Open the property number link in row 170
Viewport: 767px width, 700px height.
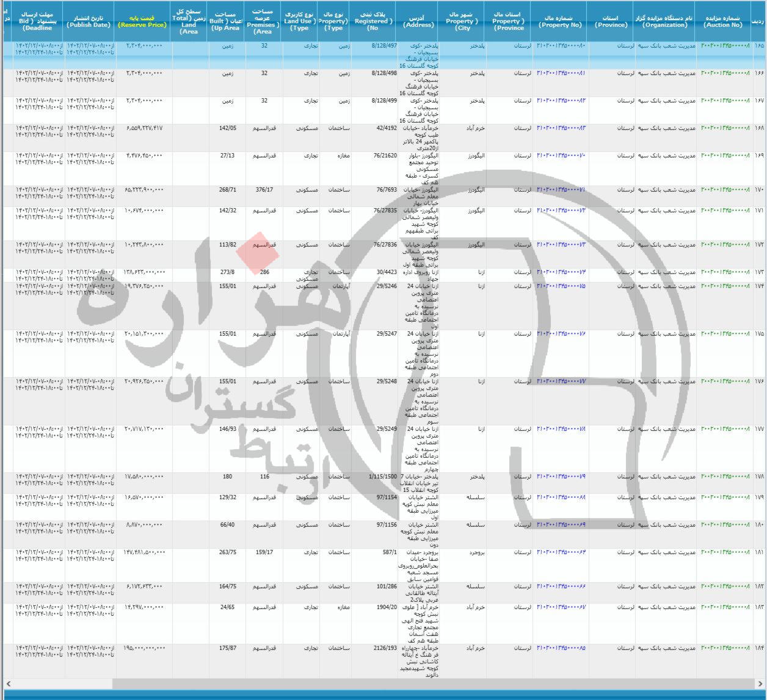561,190
